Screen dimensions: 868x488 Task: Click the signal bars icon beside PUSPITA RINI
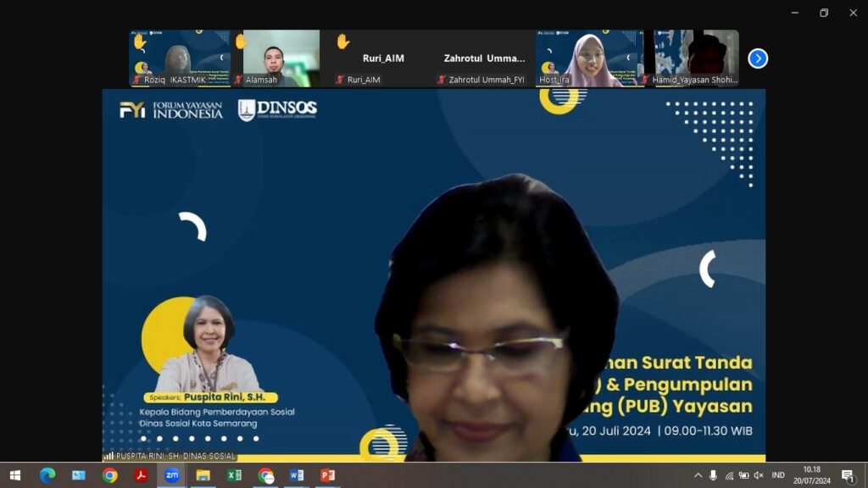point(108,456)
